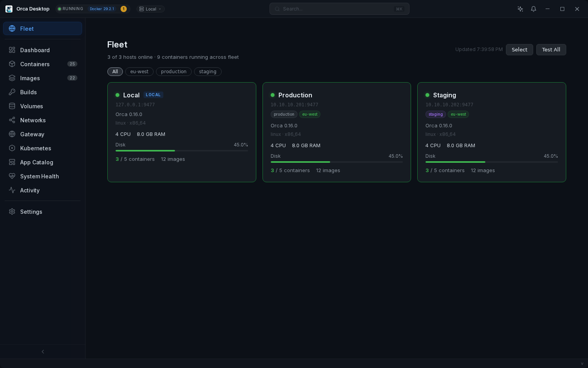Filter fleet by production tag
588x368 pixels.
coord(174,72)
